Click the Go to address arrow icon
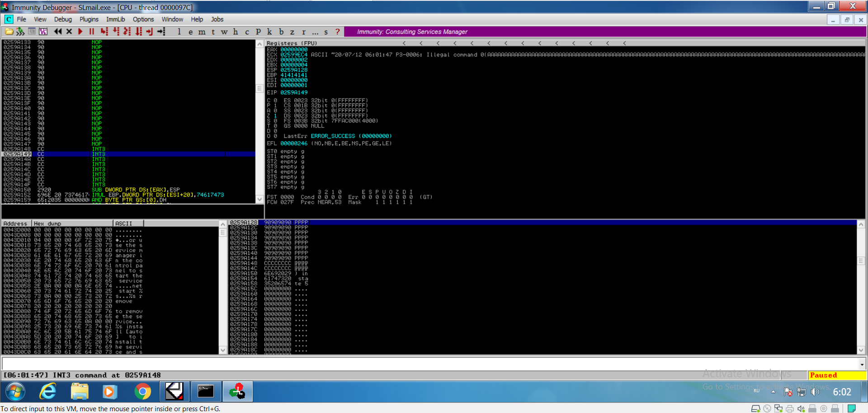The height and width of the screenshot is (413, 868). [161, 32]
